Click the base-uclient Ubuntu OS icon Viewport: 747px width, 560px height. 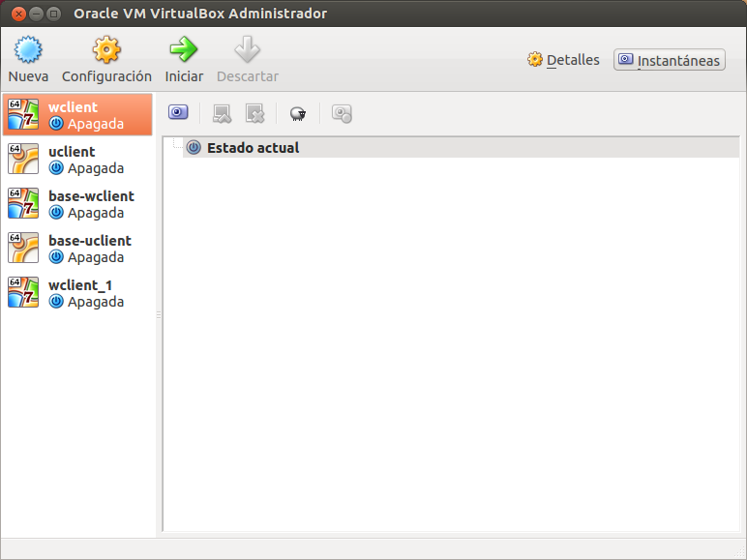(23, 248)
